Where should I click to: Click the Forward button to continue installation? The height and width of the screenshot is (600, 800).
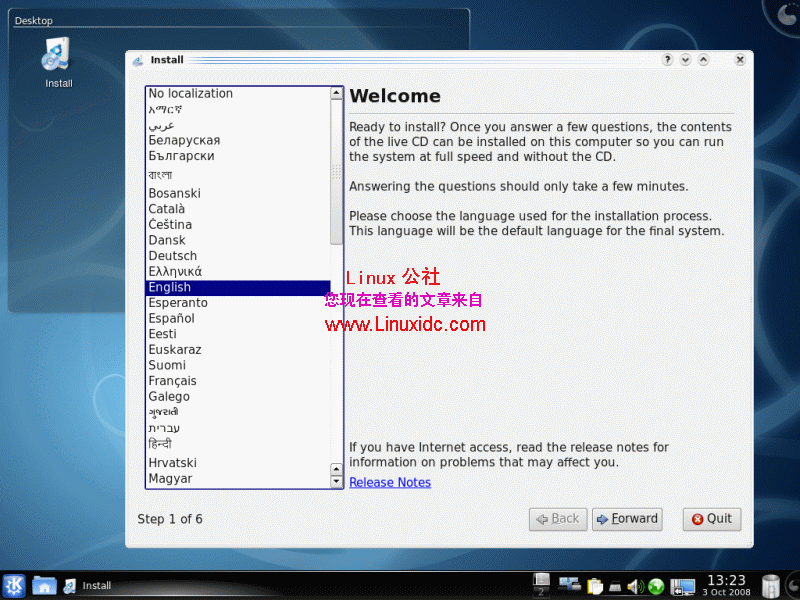[x=627, y=519]
